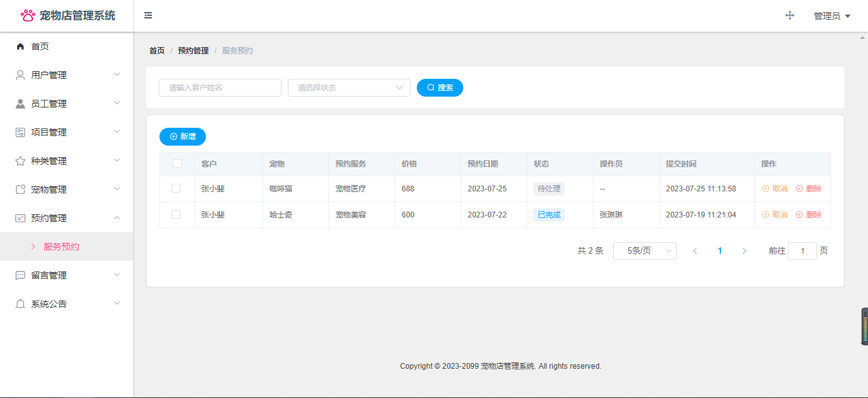Delete the 2023-07-25 宠物医疗 appointment
The height and width of the screenshot is (398, 868).
[808, 189]
